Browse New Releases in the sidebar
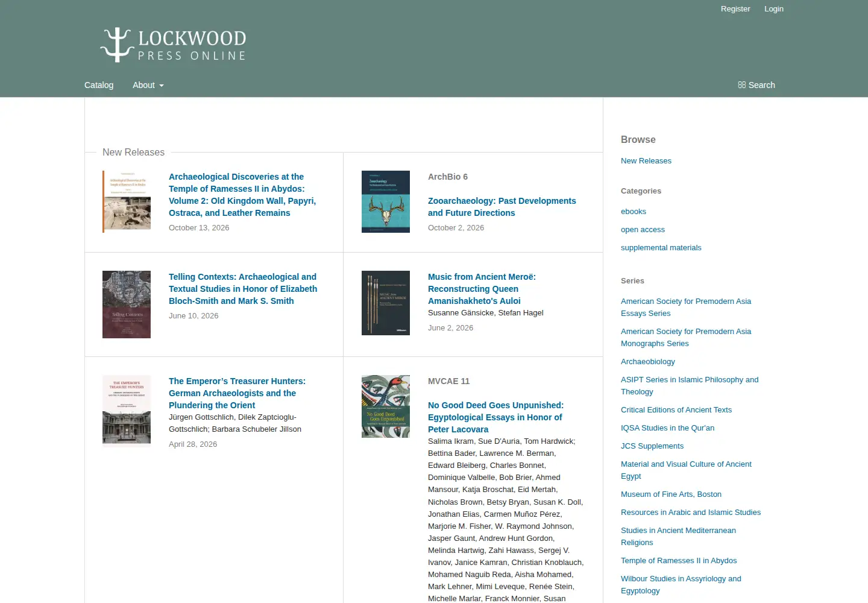Screen dimensions: 868x603 646,161
